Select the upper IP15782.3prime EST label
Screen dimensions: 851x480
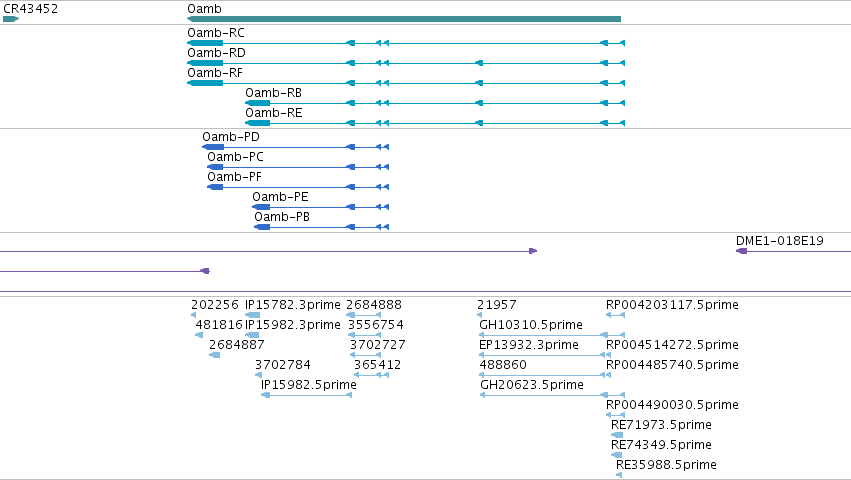point(293,305)
